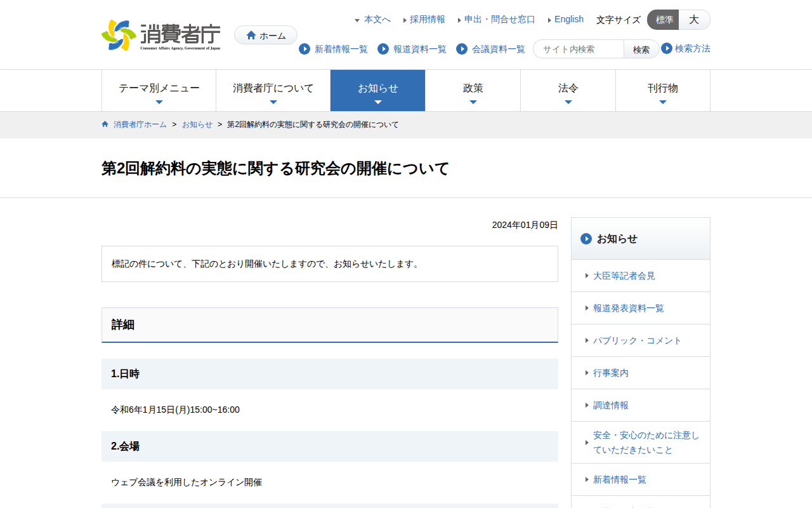The height and width of the screenshot is (508, 812).
Task: Expand the 刊行物 navigation menu
Action: coord(662,91)
